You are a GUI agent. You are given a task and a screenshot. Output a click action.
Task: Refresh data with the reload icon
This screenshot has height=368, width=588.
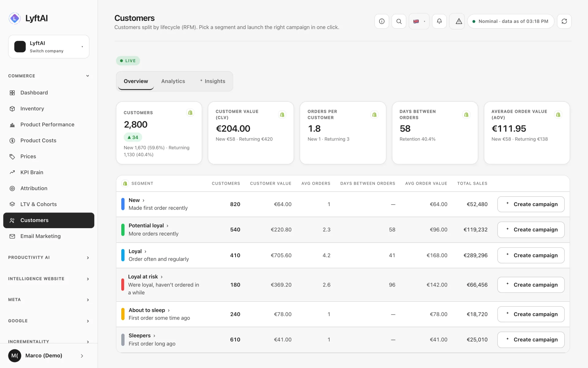[x=564, y=21]
